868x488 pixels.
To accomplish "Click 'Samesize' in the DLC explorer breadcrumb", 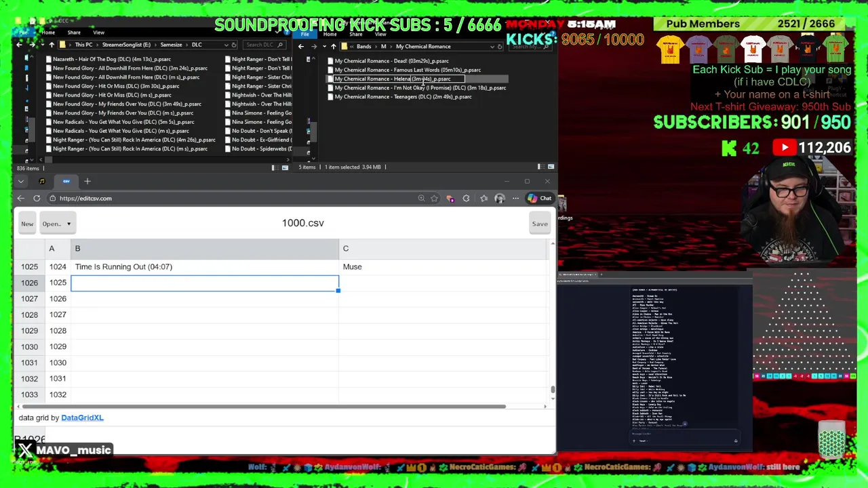I will [171, 45].
